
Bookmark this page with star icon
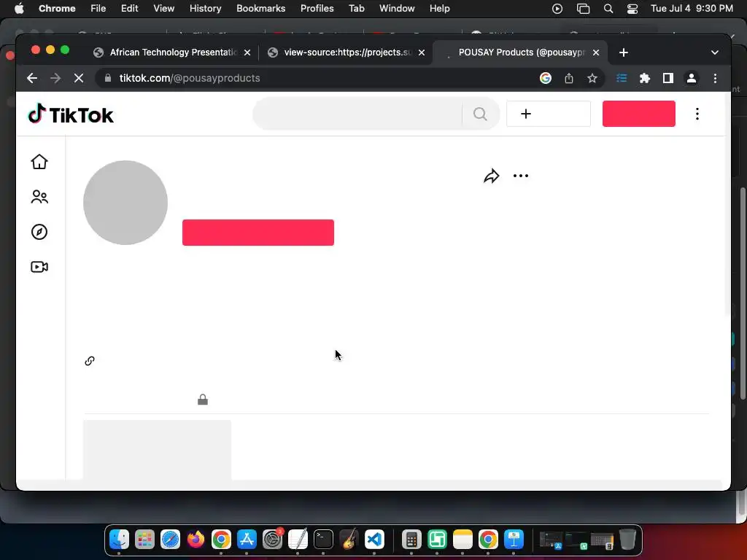(x=592, y=78)
